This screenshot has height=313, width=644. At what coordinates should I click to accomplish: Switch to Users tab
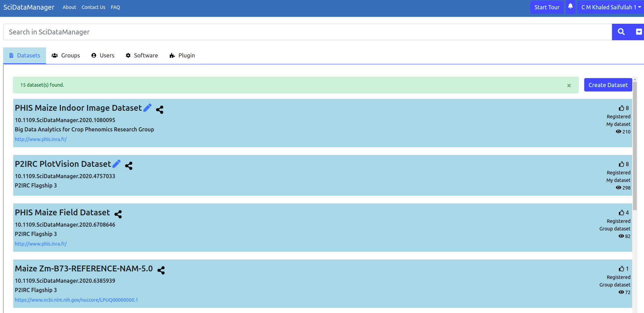pyautogui.click(x=103, y=55)
